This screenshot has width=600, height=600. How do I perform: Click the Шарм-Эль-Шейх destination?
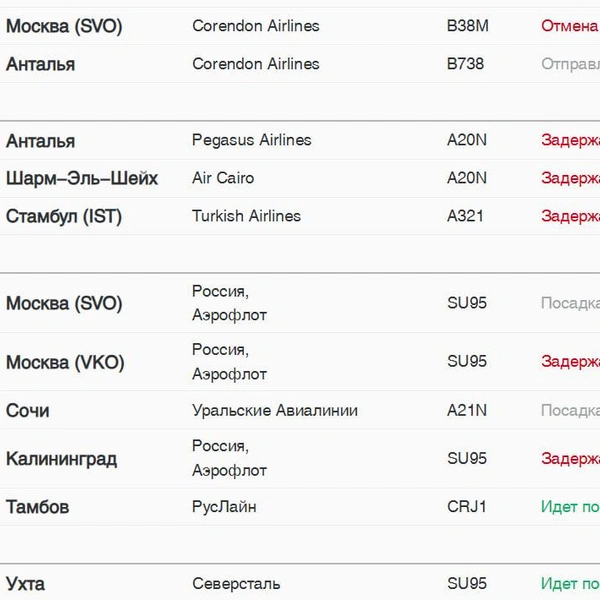82,178
